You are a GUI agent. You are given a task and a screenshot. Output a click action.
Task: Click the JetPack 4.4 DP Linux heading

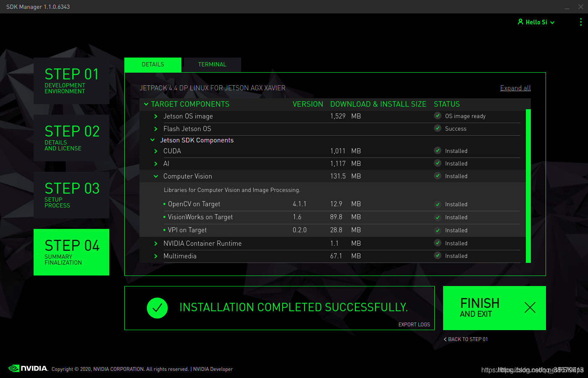(213, 88)
